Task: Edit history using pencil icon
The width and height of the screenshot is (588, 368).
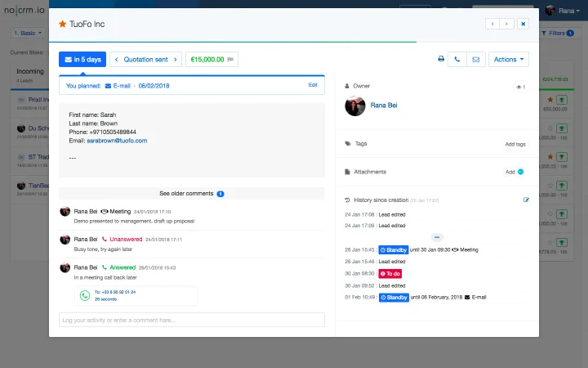Action: click(x=526, y=200)
